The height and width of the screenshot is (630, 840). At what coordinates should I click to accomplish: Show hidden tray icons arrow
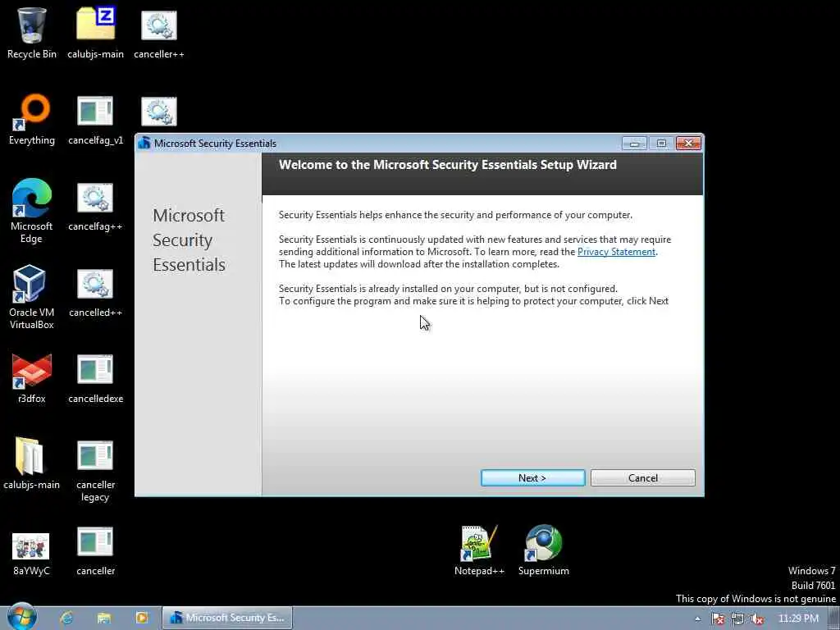coord(697,619)
